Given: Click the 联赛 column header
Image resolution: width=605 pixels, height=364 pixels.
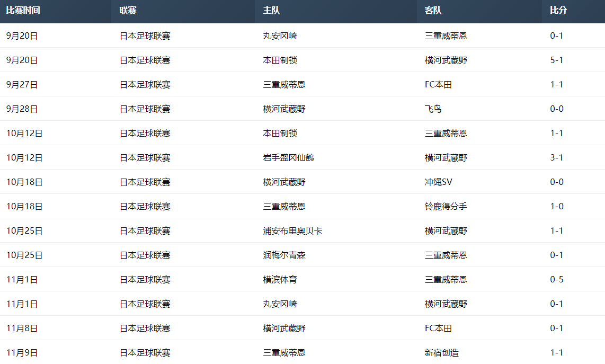Looking at the screenshot, I should point(128,11).
